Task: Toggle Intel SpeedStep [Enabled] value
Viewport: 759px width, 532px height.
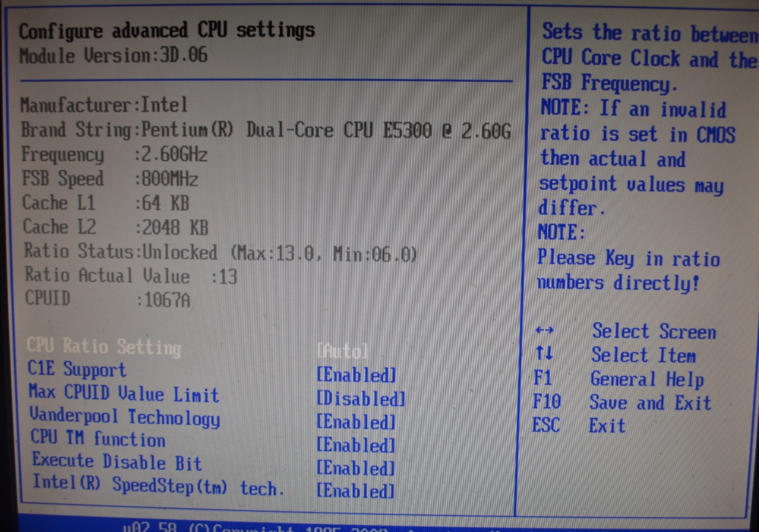Action: coord(356,491)
